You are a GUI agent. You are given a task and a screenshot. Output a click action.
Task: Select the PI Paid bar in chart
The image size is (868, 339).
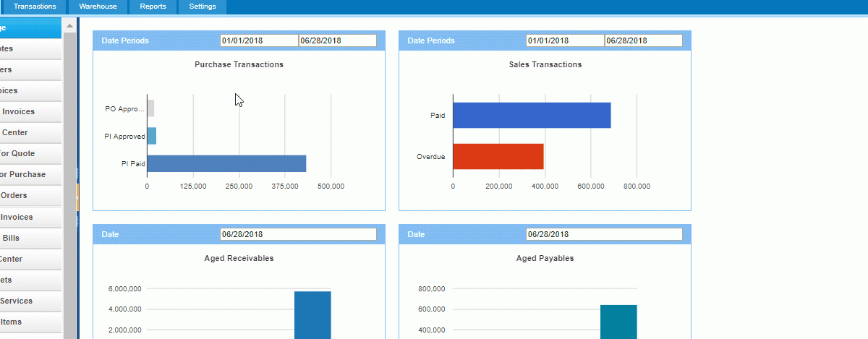pyautogui.click(x=226, y=163)
